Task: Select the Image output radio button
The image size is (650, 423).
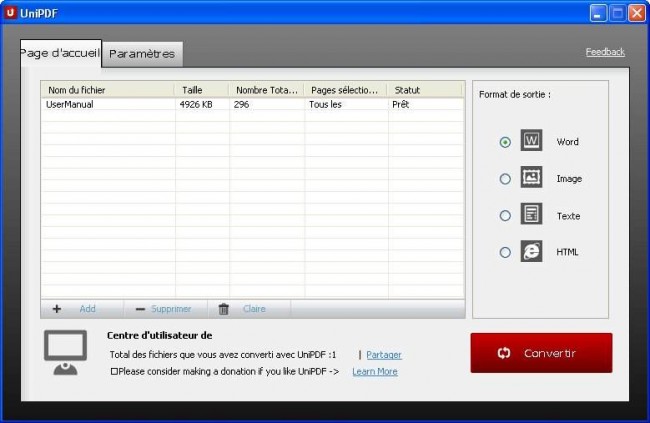Action: tap(505, 179)
